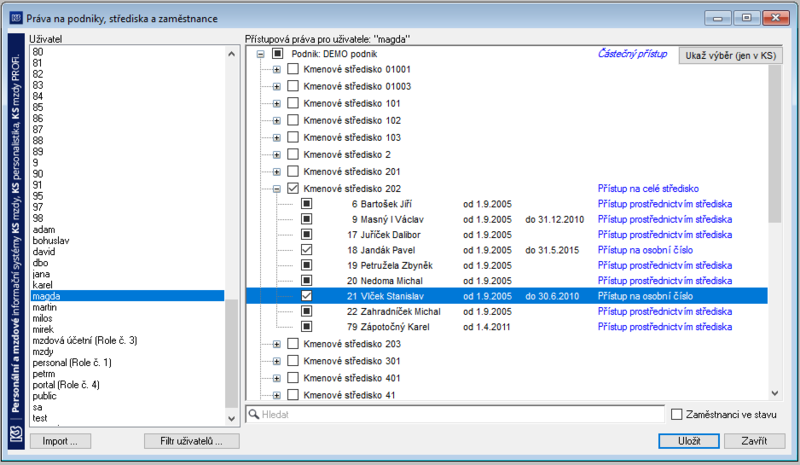The image size is (800, 465).
Task: Toggle checkbox for 20 Nedoma Michal
Action: (x=306, y=280)
